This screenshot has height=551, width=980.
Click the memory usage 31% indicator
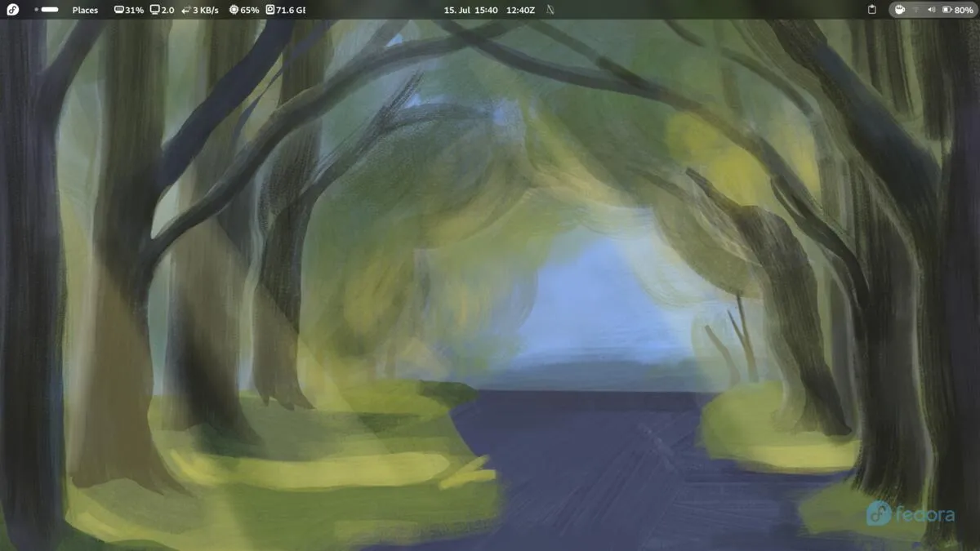click(129, 10)
